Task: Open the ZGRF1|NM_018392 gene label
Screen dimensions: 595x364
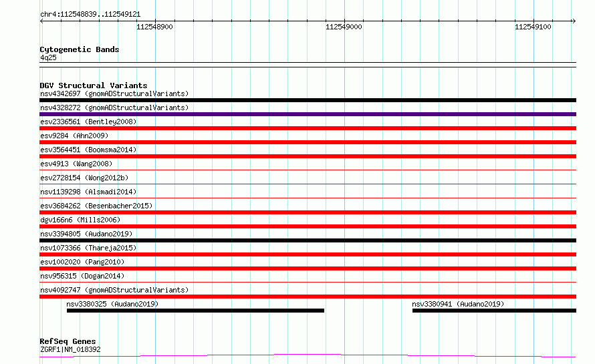Action: (70, 349)
